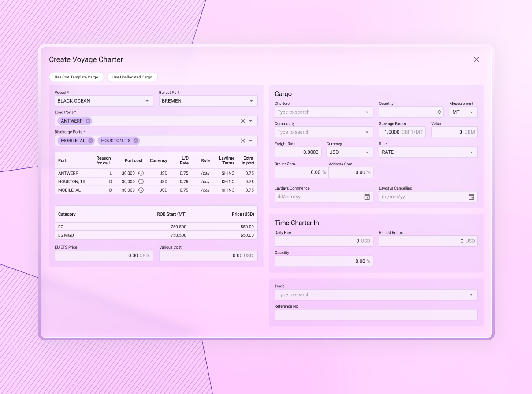Click FO price 550.00 value
This screenshot has height=394, width=532.
pos(247,227)
